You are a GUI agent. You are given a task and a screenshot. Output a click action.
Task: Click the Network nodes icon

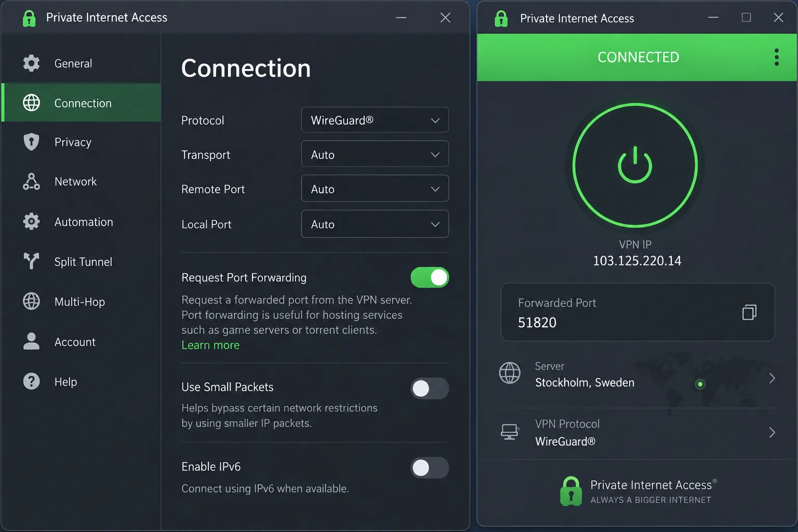31,181
